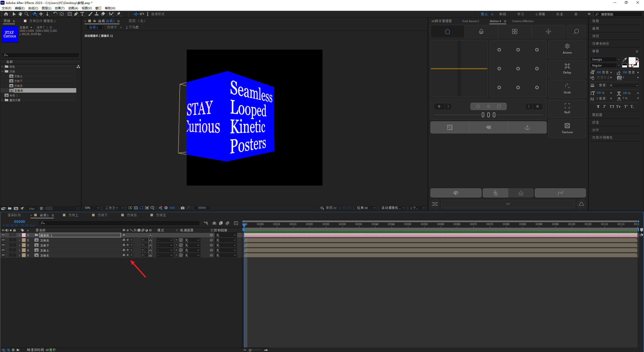Image resolution: width=644 pixels, height=352 pixels.
Task: Open the 50% magnification dropdown
Action: click(92, 208)
